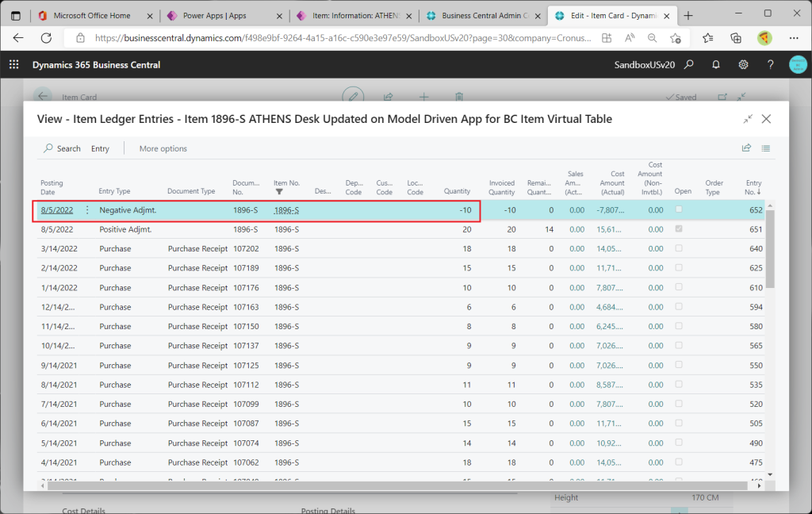Click Search in the dialog action bar

62,148
